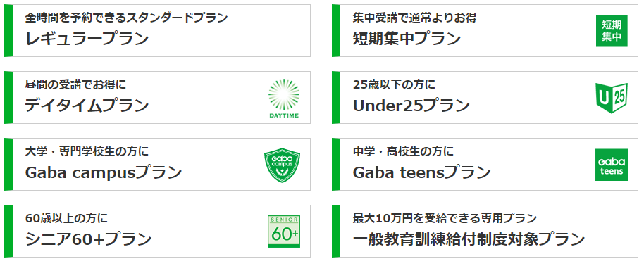Click subtitle 昼間の受講でお得に
The image size is (644, 266).
[75, 84]
